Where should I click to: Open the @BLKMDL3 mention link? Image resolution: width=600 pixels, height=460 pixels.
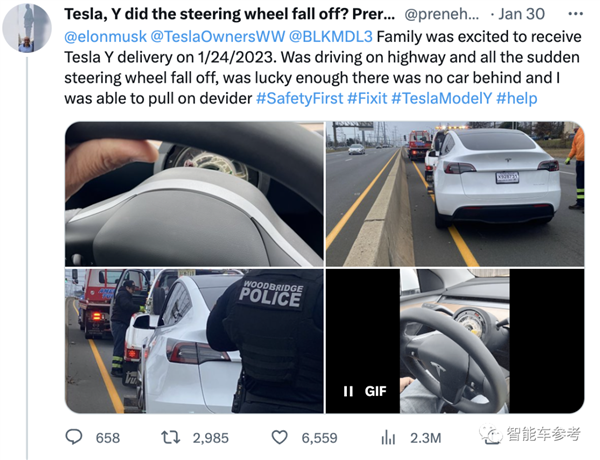(x=331, y=37)
